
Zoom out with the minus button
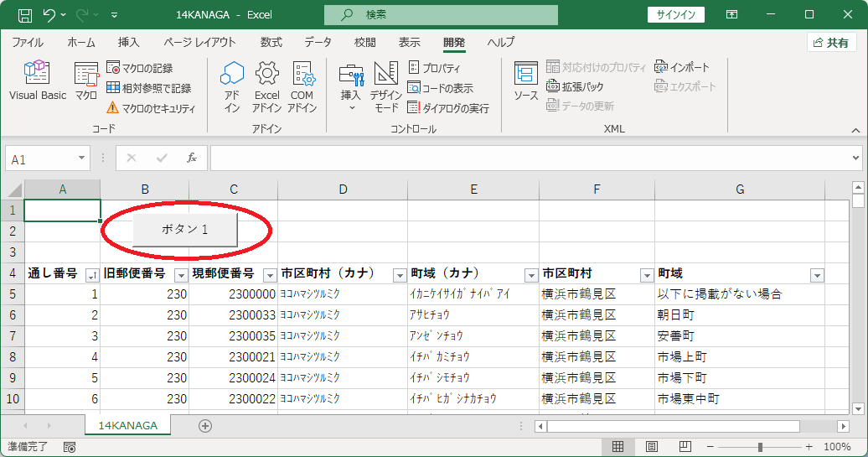click(710, 446)
